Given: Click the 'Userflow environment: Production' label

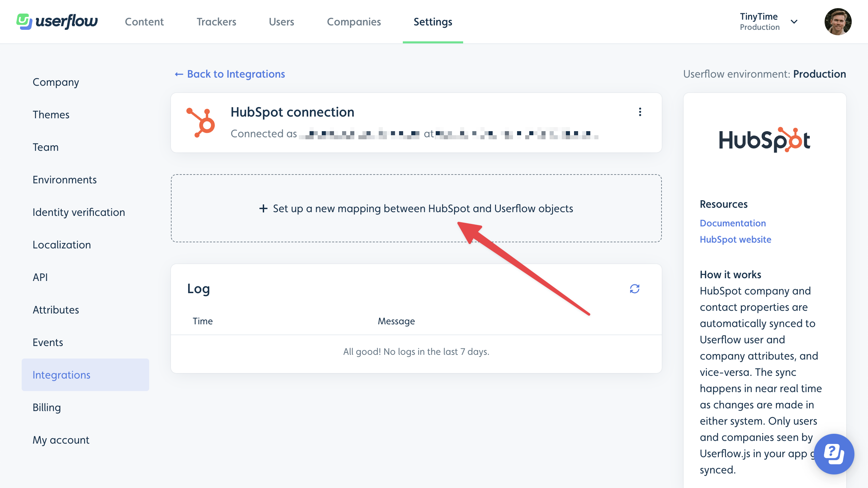Looking at the screenshot, I should pyautogui.click(x=765, y=74).
